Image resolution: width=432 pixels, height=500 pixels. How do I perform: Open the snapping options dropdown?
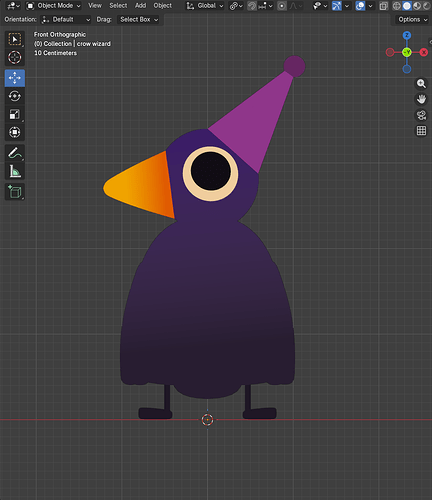[x=266, y=6]
